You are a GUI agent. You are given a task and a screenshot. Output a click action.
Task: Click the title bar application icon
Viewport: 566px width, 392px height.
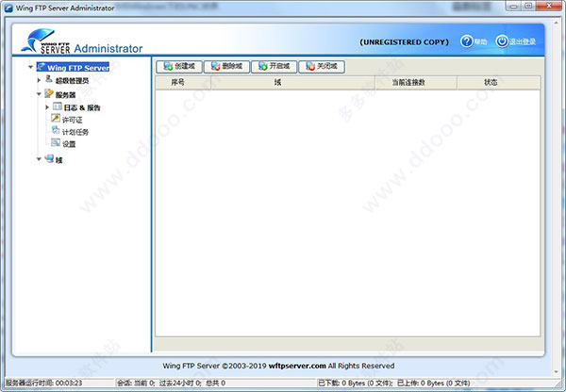[x=8, y=8]
